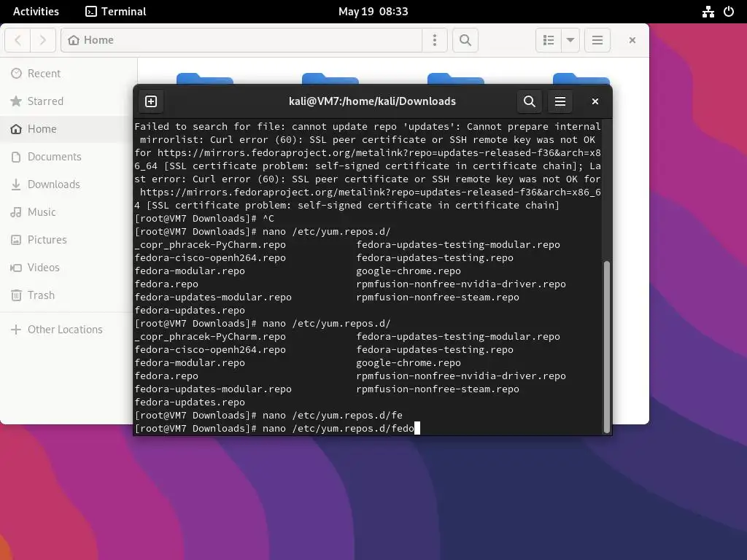Click the plus icon beside Other Locations
Screen dimensions: 747x560
[x=16, y=330]
